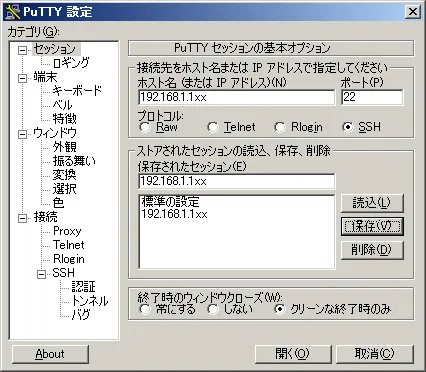This screenshot has height=372, width=426.
Task: Collapse the 端末 tree node
Action: pyautogui.click(x=23, y=79)
